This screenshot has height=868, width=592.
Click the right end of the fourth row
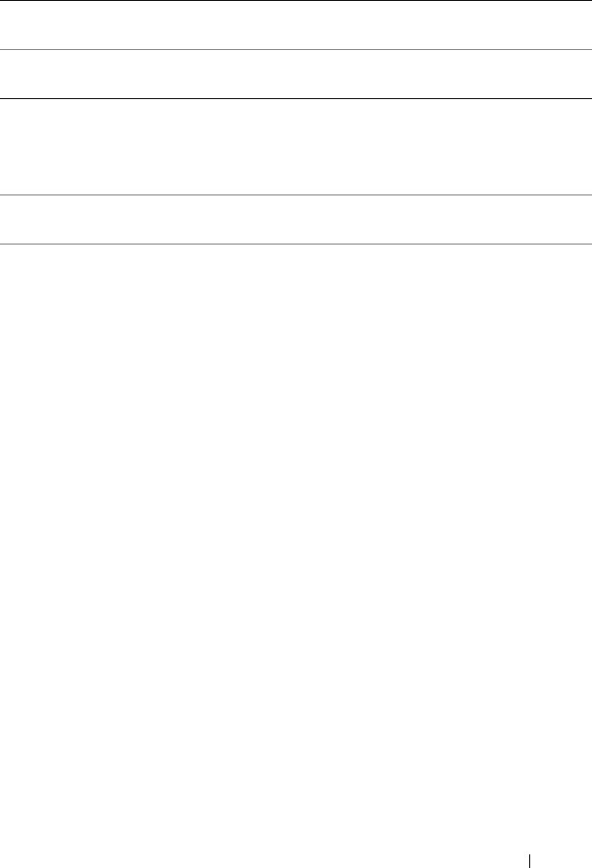581,219
